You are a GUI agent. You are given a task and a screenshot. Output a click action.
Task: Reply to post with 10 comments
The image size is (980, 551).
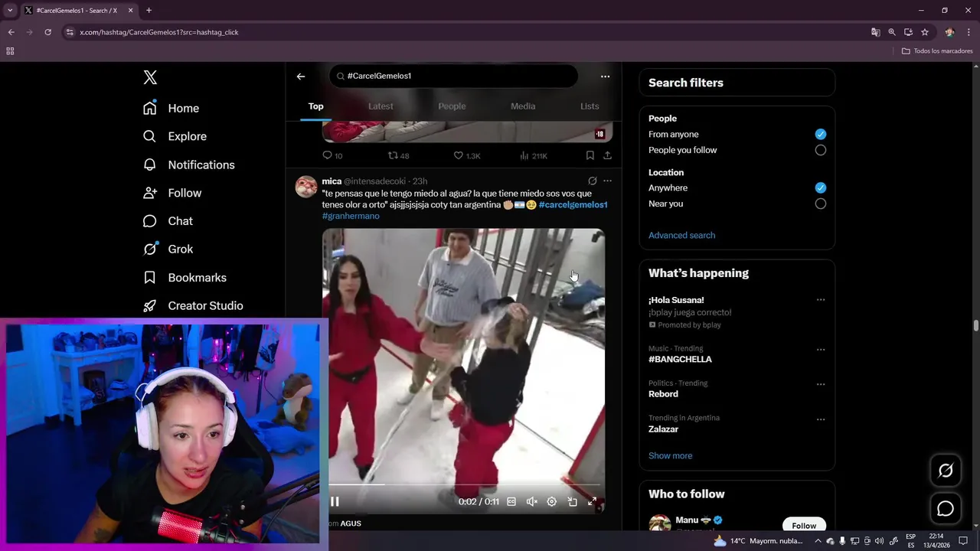(x=332, y=155)
